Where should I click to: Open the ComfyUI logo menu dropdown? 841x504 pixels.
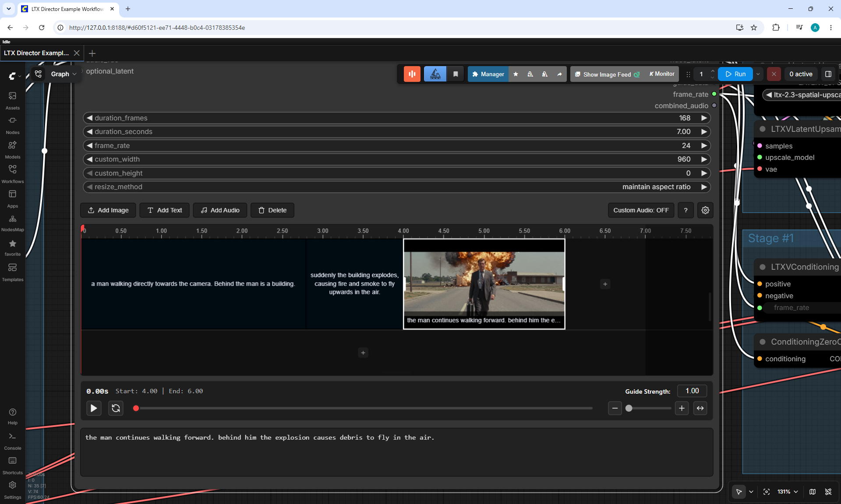[14, 76]
